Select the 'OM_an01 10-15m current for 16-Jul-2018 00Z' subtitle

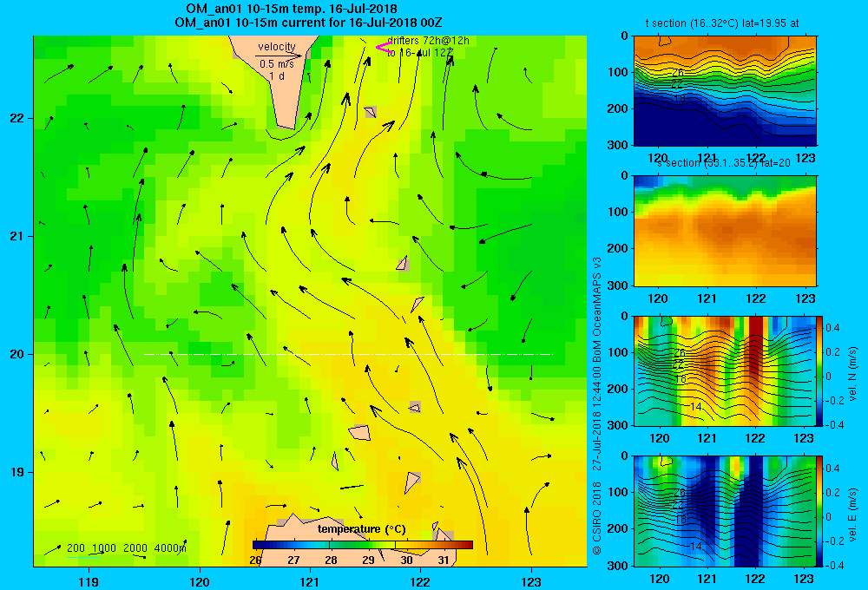pos(308,23)
